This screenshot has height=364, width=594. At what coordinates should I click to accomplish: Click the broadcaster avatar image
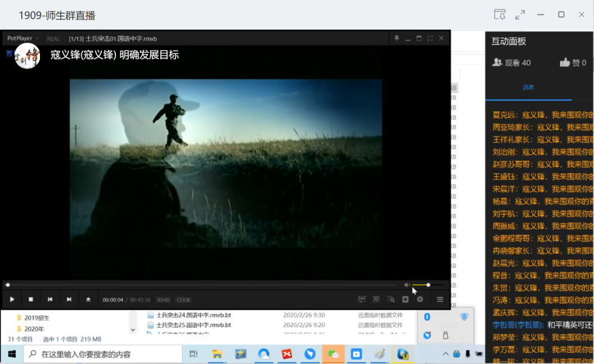(28, 56)
